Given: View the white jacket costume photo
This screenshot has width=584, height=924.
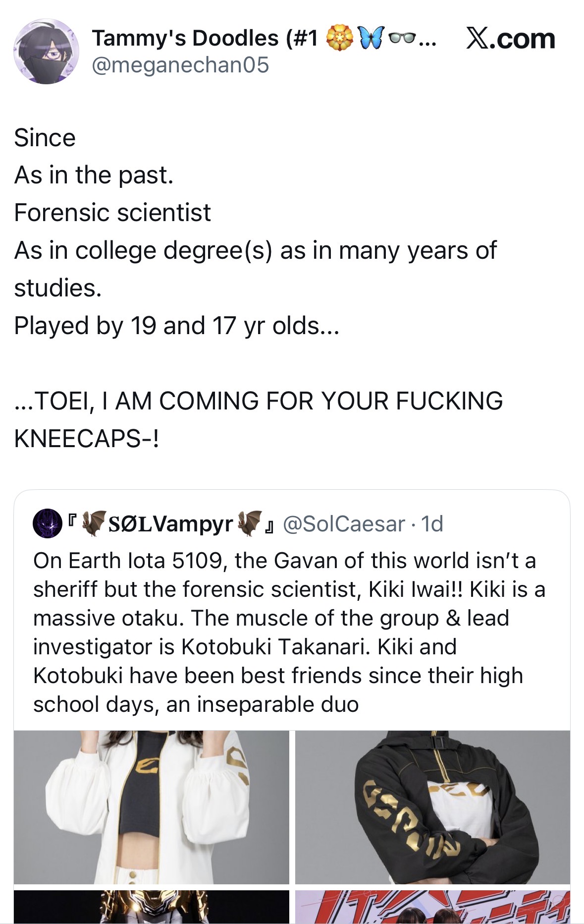Looking at the screenshot, I should (151, 807).
